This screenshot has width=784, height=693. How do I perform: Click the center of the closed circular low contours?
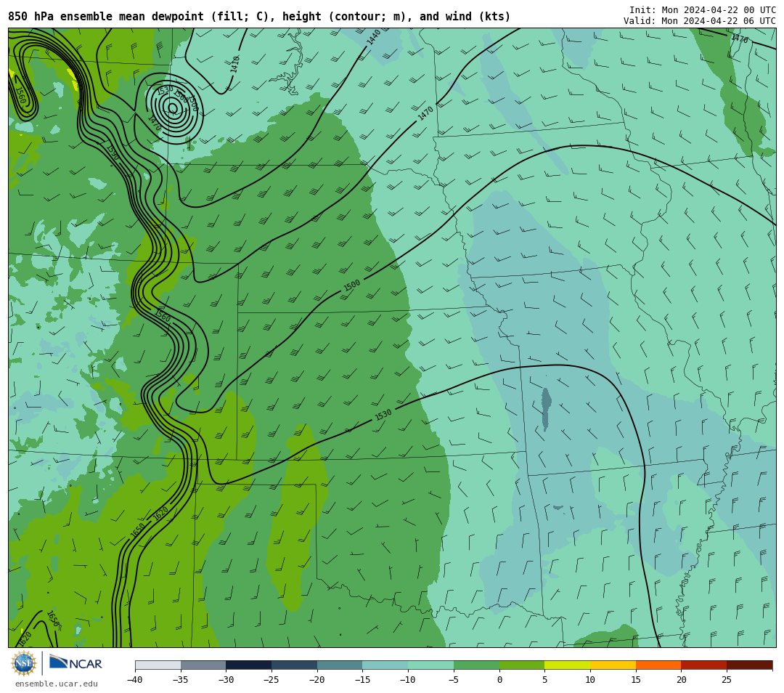(x=173, y=108)
